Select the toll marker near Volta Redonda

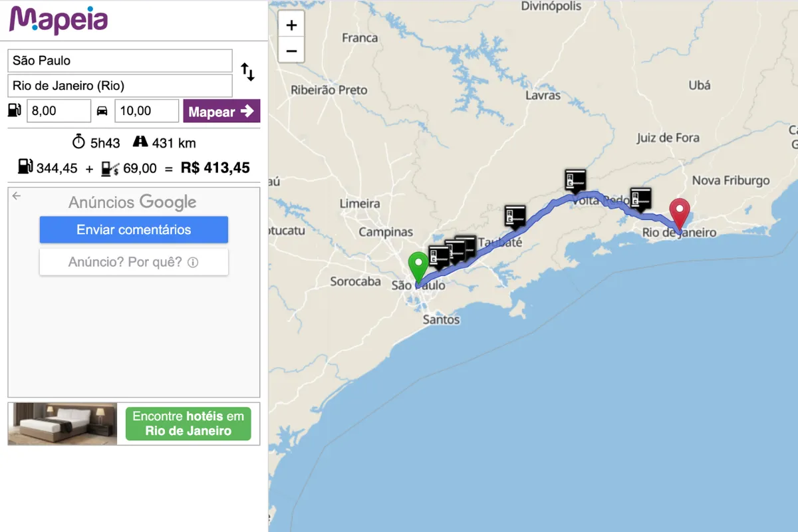click(575, 180)
